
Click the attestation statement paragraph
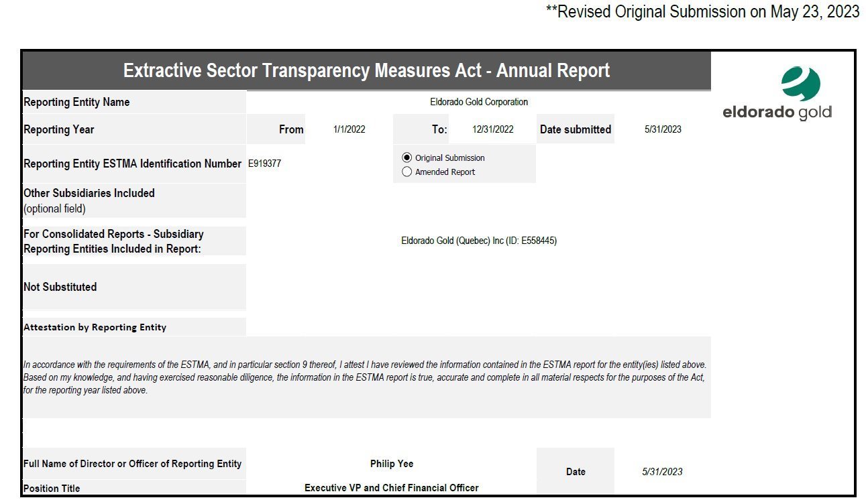pos(364,377)
